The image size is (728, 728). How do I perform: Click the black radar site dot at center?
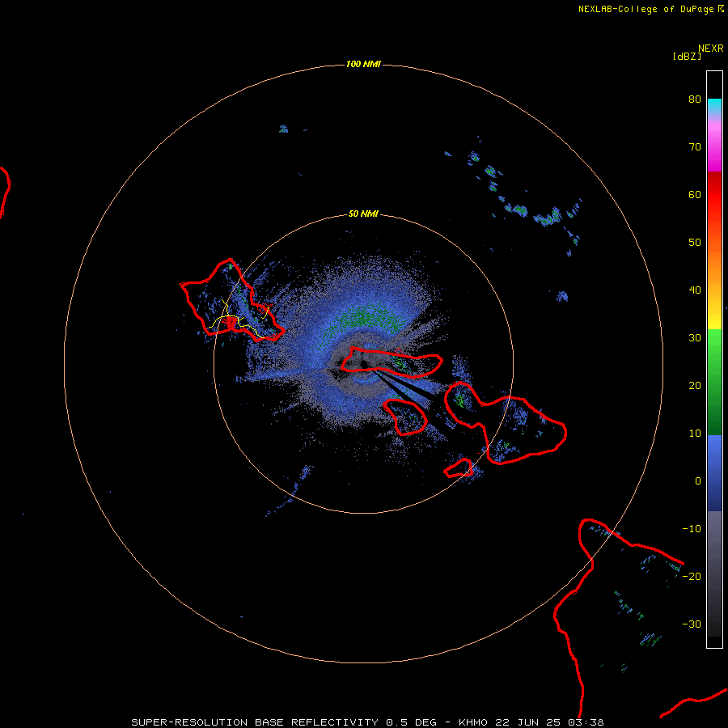point(364,363)
